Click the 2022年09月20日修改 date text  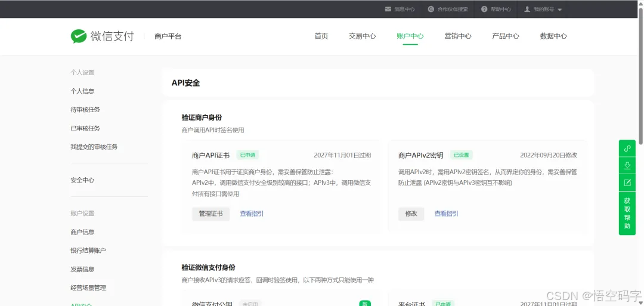(549, 155)
